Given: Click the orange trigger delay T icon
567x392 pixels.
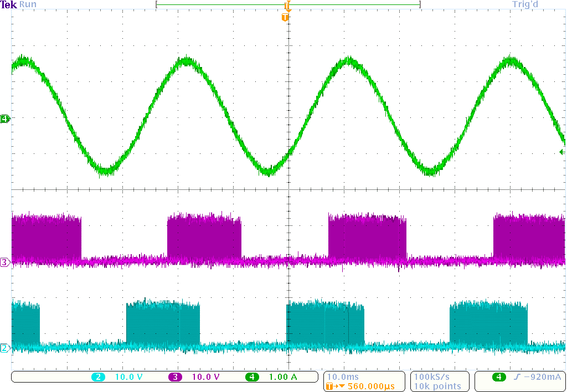Looking at the screenshot, I should click(x=331, y=386).
